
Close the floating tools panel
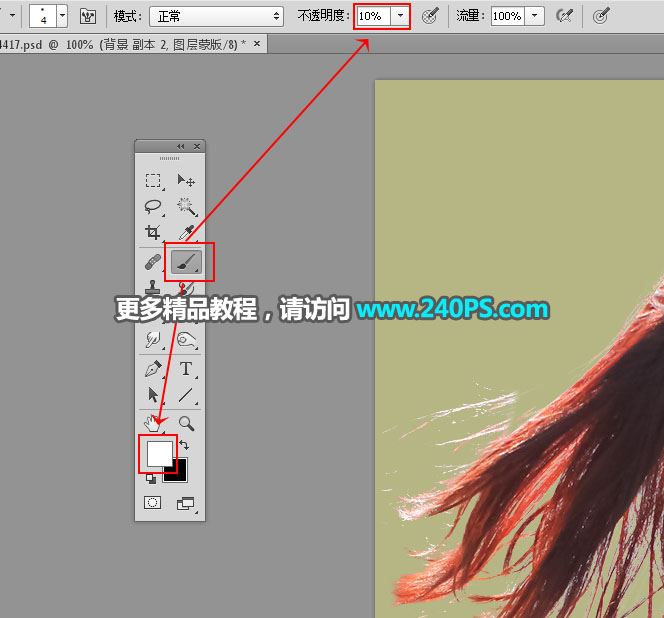click(x=197, y=147)
